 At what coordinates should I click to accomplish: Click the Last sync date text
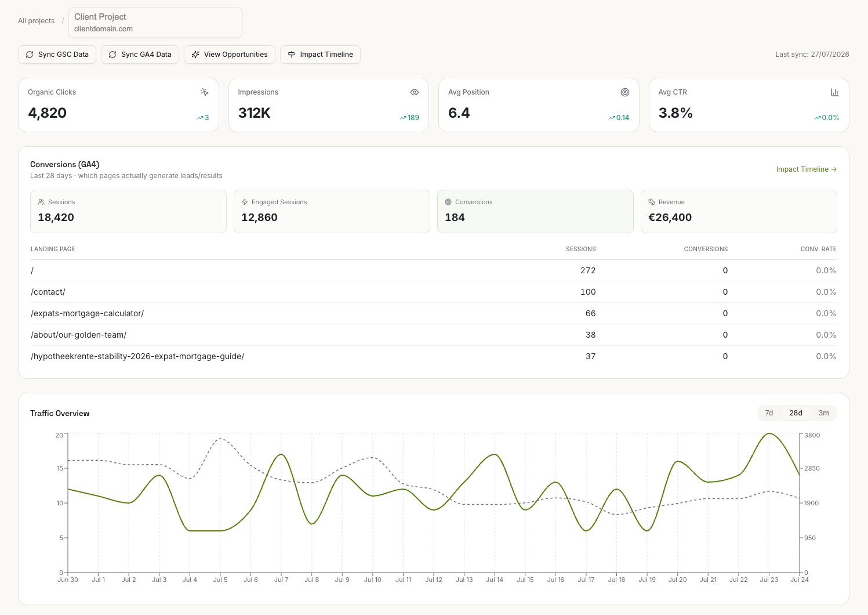(x=812, y=55)
